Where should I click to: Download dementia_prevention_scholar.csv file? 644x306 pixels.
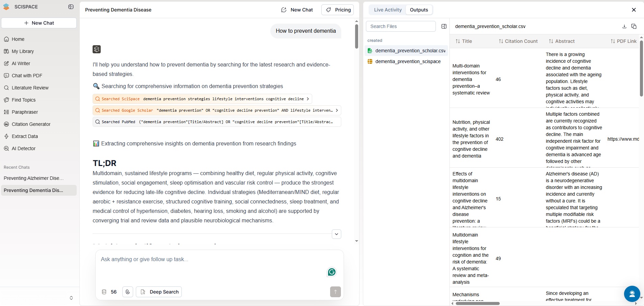pyautogui.click(x=624, y=26)
